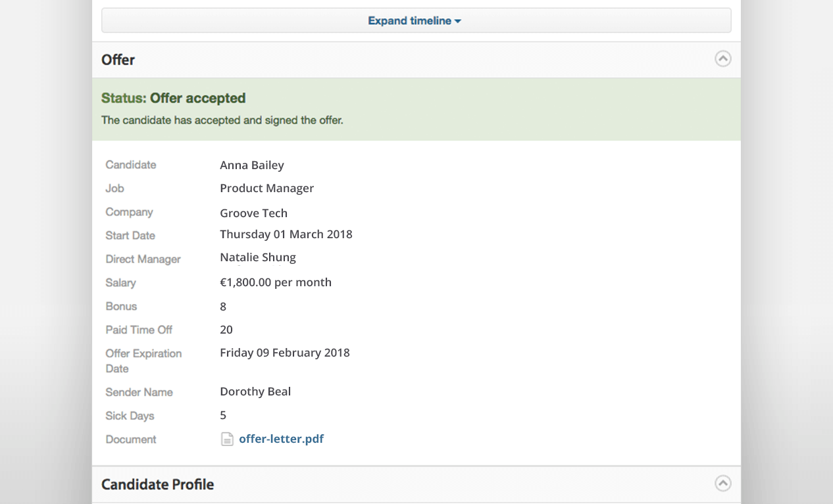The image size is (833, 504).
Task: Click the expiration date Friday 09 February 2018
Action: [x=285, y=353]
